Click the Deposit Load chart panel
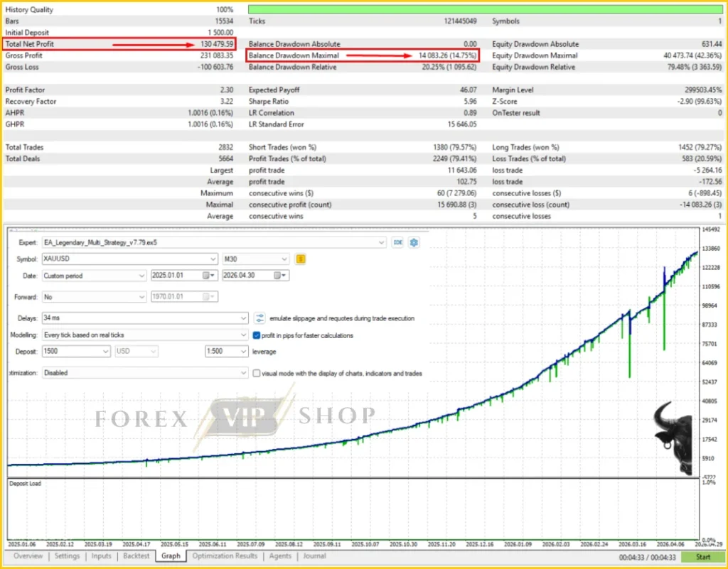Image resolution: width=728 pixels, height=569 pixels. [353, 510]
